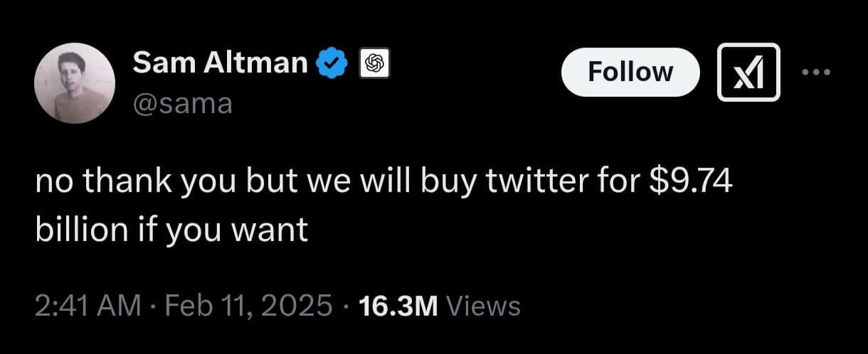Open Sam Altman's profile picture
This screenshot has height=354, width=868.
75,87
